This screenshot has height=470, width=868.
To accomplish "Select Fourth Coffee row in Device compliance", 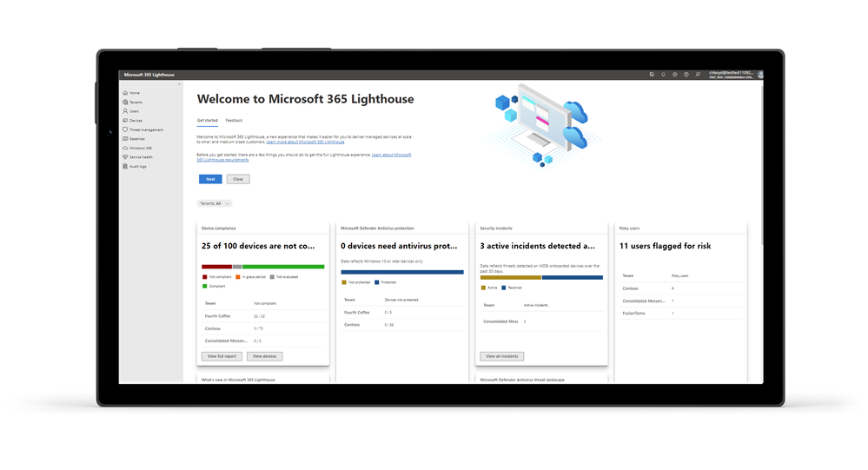I will coord(263,316).
